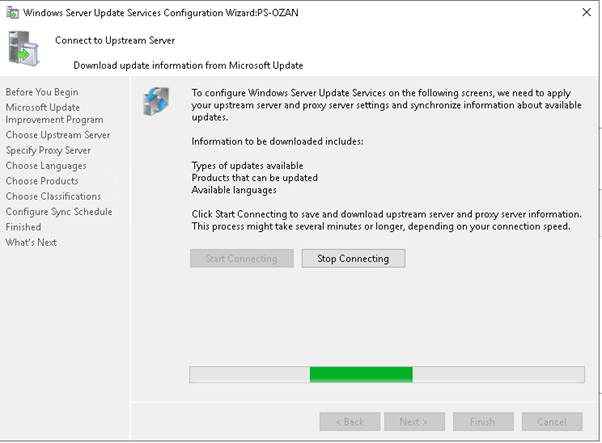The image size is (602, 443).
Task: Select Before You Begin step
Action: [x=42, y=92]
